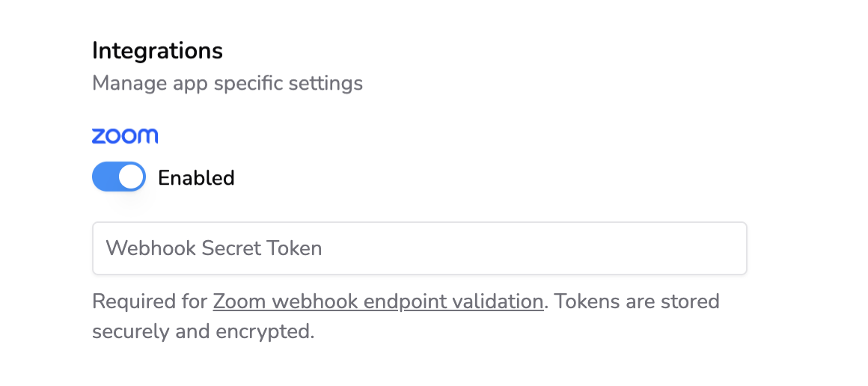Click the Enabled label beside the switch

[196, 178]
